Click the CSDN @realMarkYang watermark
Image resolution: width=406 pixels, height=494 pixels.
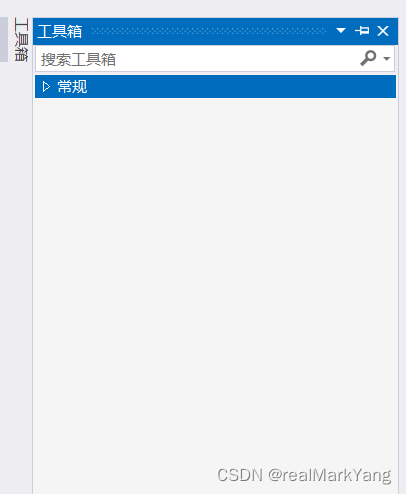[304, 475]
